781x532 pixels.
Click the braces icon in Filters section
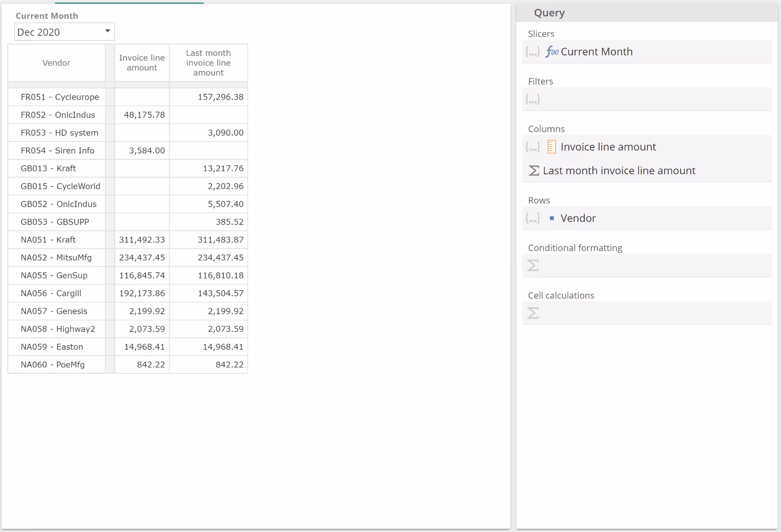pos(532,99)
